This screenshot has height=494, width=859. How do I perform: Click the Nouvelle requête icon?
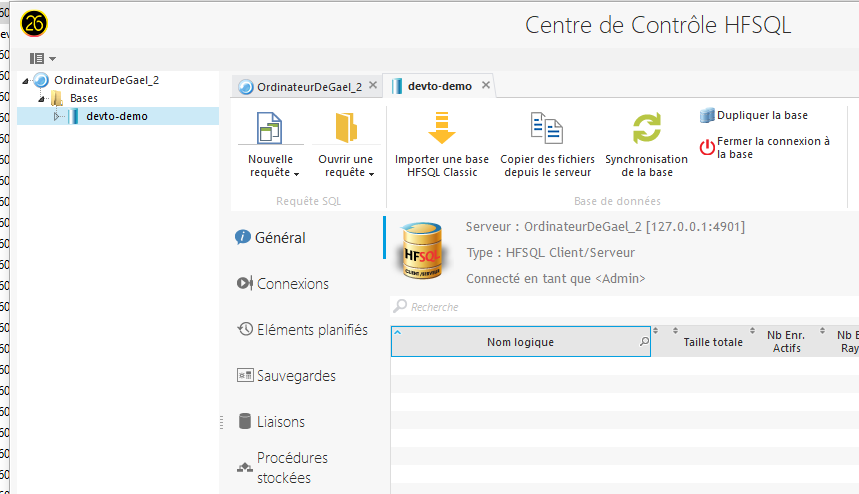click(x=270, y=128)
